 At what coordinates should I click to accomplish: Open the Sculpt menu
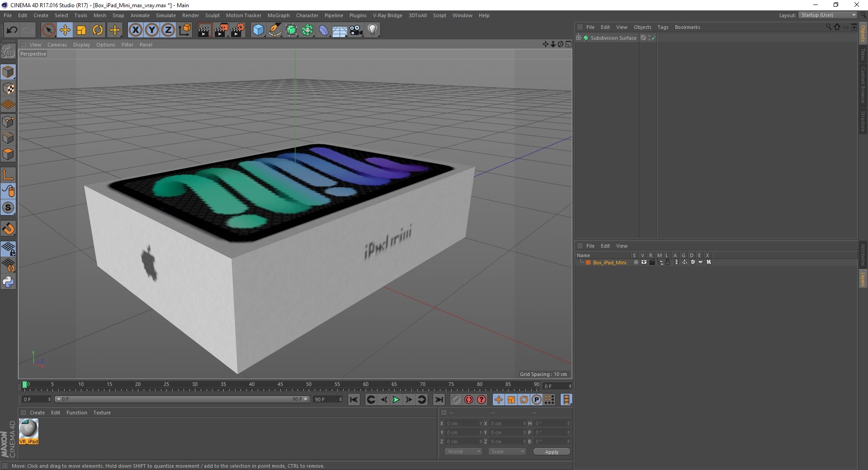coord(212,15)
